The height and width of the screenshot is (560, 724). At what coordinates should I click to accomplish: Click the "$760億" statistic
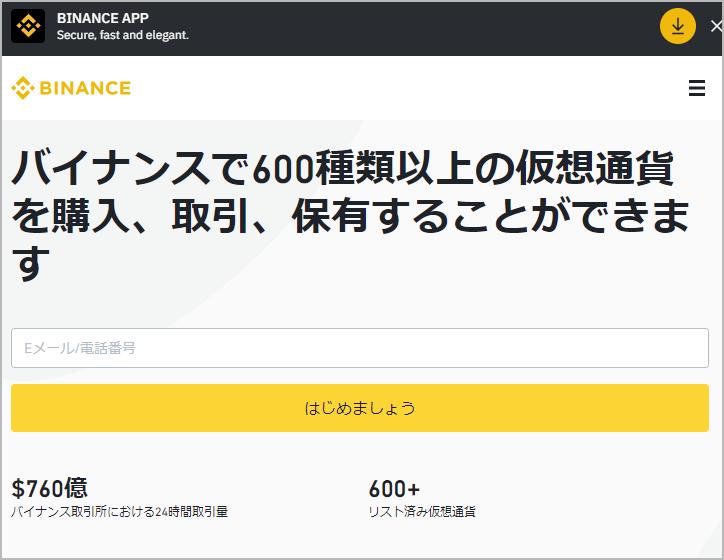pyautogui.click(x=49, y=488)
